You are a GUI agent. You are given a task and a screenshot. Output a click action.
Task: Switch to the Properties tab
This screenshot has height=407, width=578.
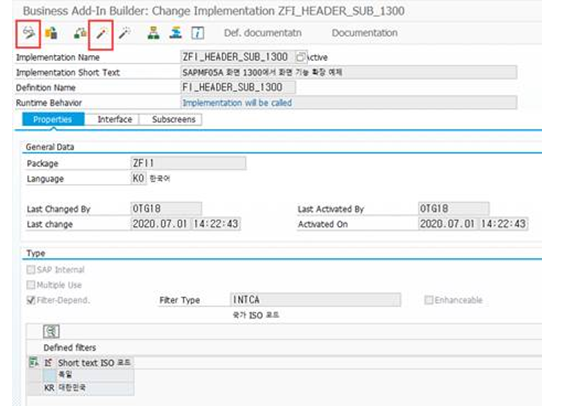(53, 119)
